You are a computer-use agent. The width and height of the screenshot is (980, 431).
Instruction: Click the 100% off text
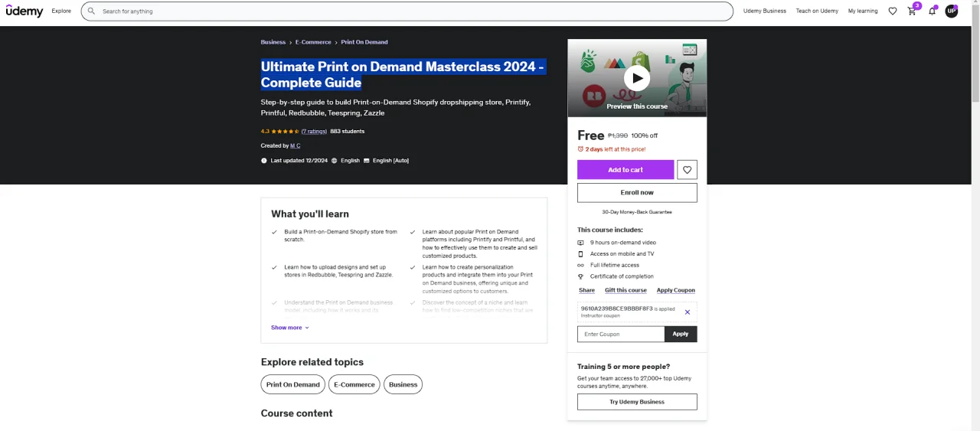pyautogui.click(x=645, y=136)
